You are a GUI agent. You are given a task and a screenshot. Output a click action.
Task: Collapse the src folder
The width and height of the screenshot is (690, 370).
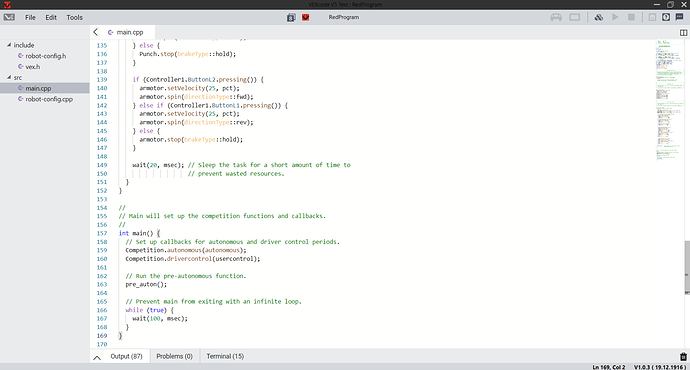click(9, 77)
